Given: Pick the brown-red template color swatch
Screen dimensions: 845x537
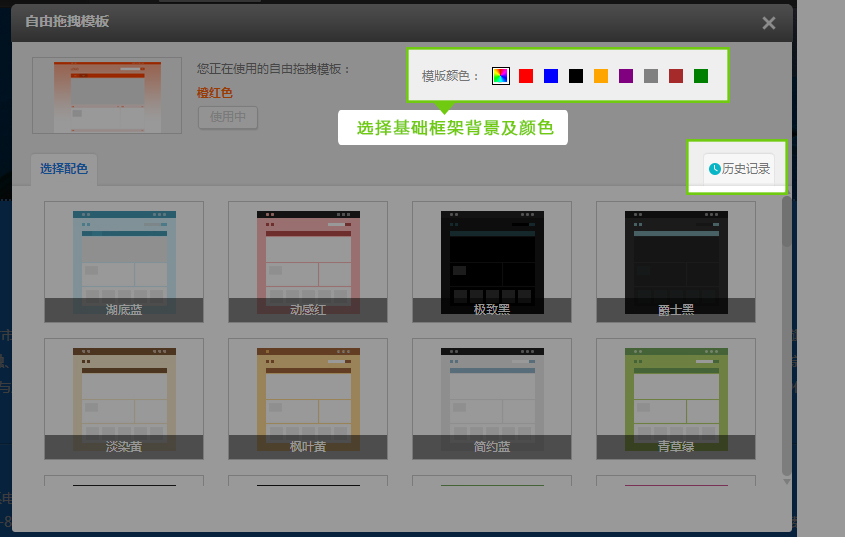Looking at the screenshot, I should (676, 76).
